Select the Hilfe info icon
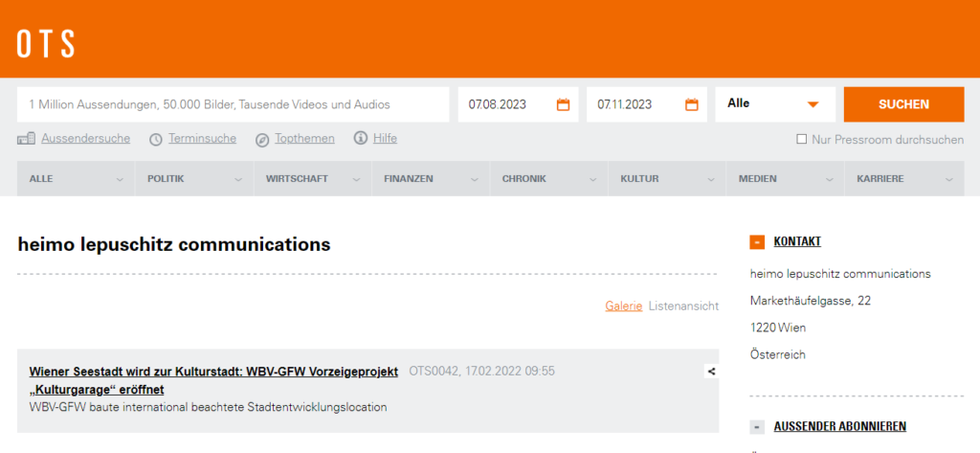 [360, 138]
